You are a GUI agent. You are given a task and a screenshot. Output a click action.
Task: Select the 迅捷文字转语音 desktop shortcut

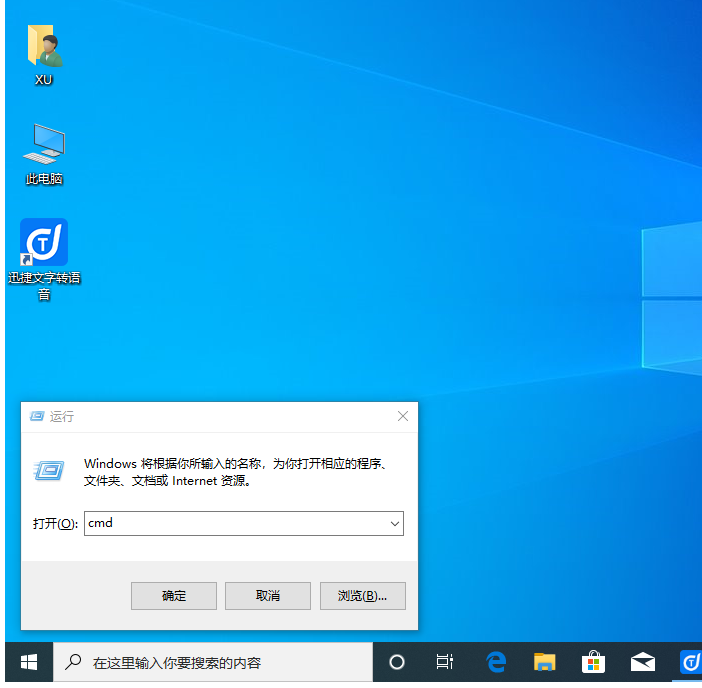44,244
